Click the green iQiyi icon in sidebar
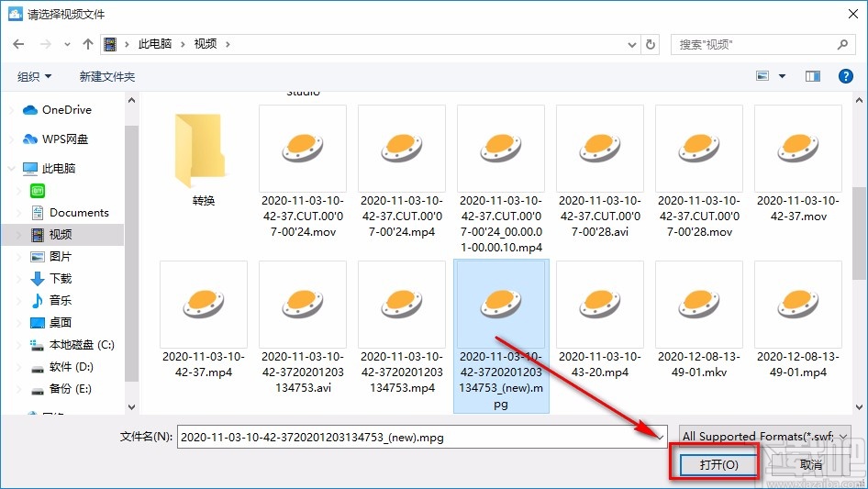Screen dimensions: 868x489 coord(38,191)
